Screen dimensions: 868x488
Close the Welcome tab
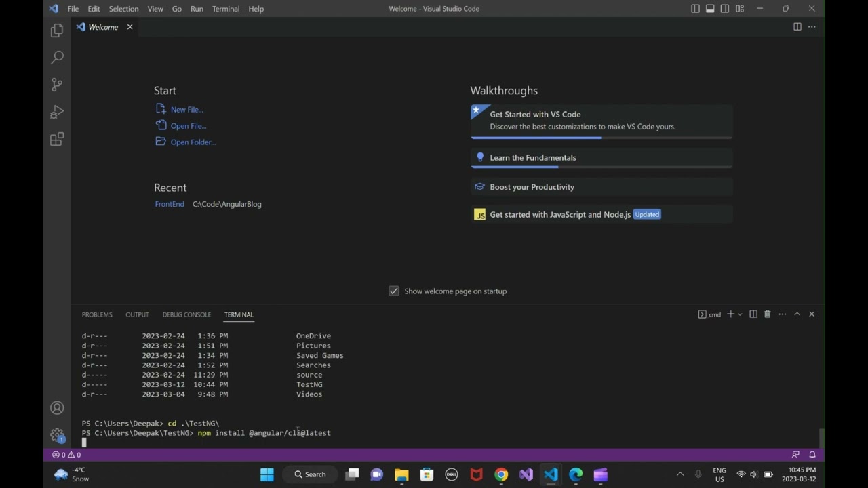click(130, 27)
